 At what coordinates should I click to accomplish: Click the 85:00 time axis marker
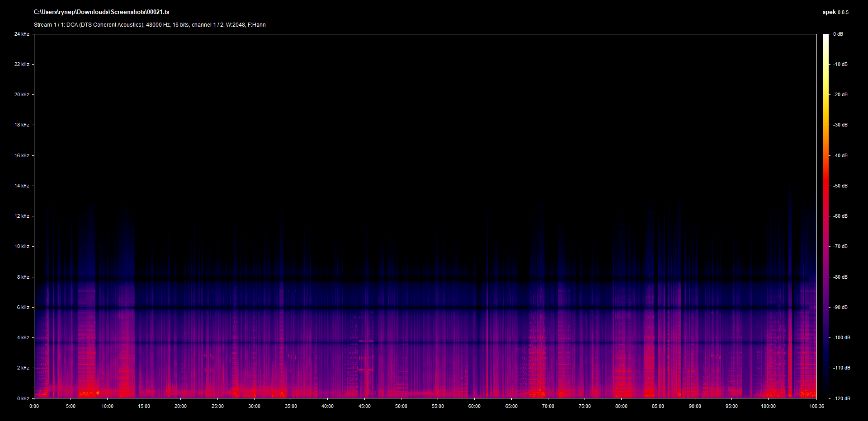click(x=658, y=406)
